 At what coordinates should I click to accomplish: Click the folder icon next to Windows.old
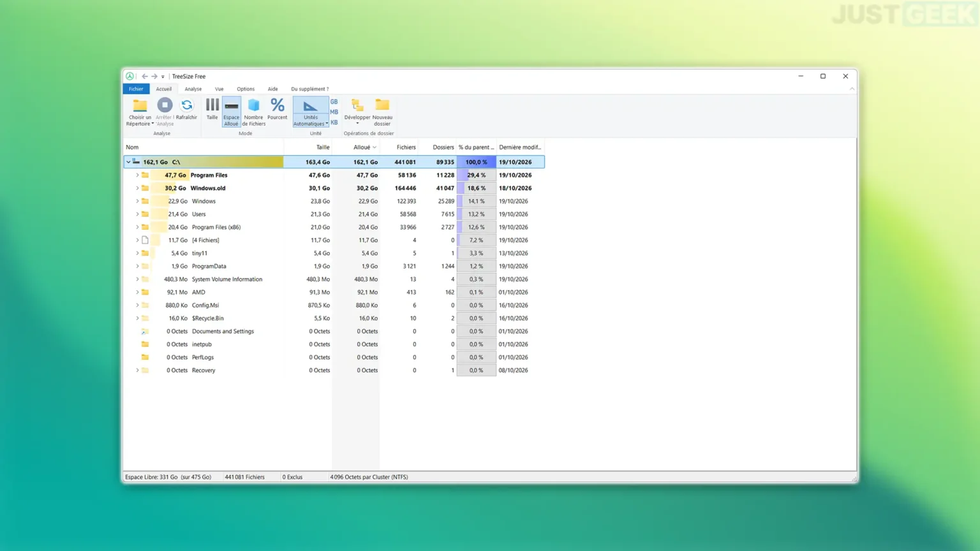[x=145, y=188]
